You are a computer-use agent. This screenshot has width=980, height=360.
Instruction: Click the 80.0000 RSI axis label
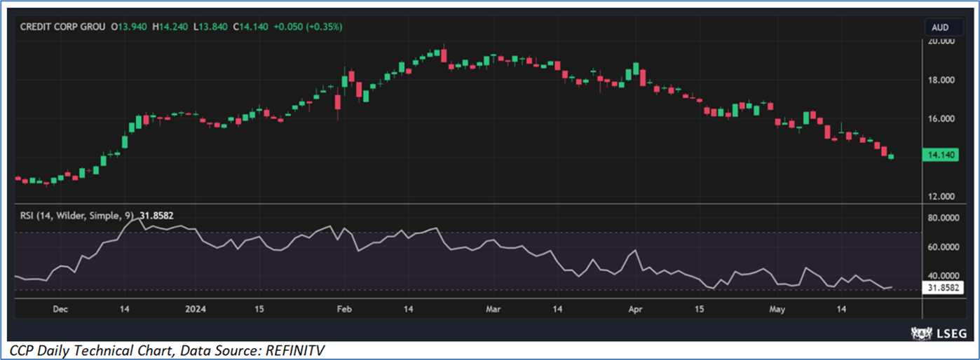click(x=942, y=218)
